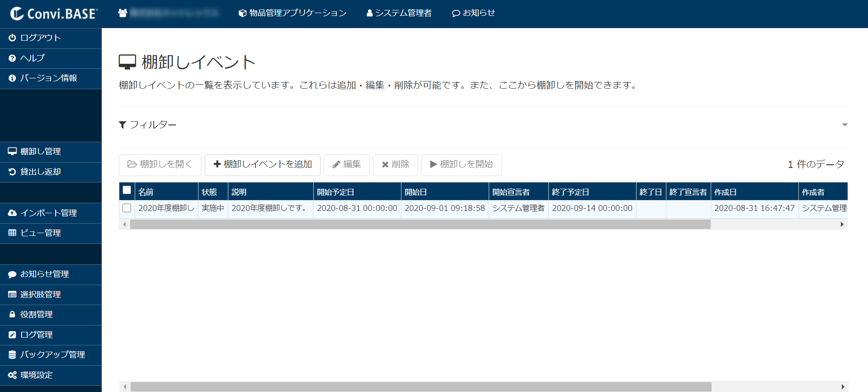The width and height of the screenshot is (868, 392).
Task: Click the お知らせ管理 speech bubble icon
Action: click(x=12, y=274)
